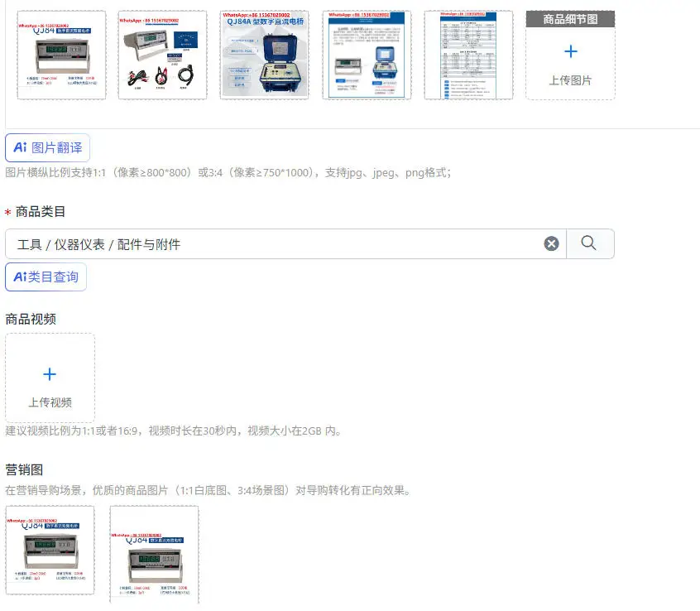Viewport: 700px width, 611px height.
Task: Click the magnifier search icon for category
Action: (589, 243)
